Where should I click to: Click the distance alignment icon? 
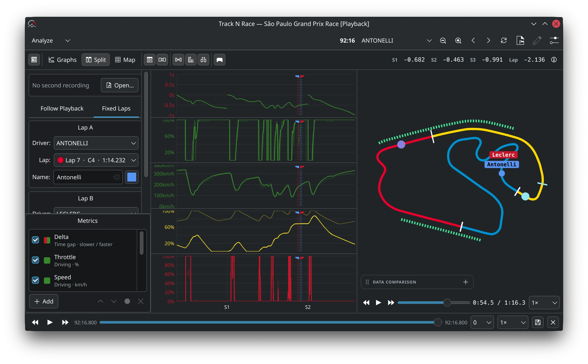(178, 60)
